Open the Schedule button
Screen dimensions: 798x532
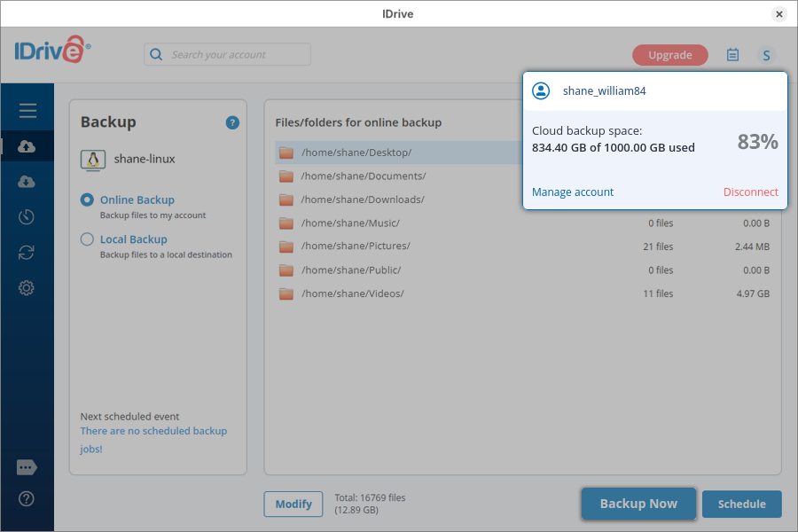tap(741, 505)
